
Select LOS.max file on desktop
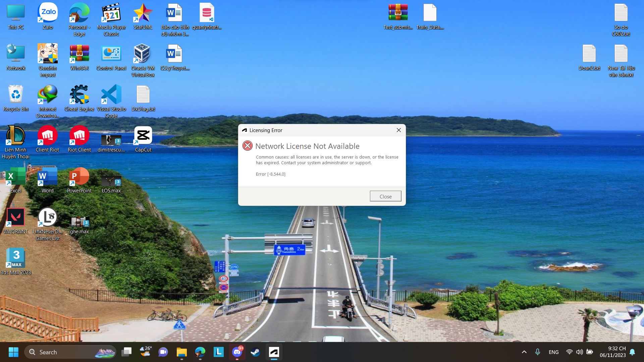tap(111, 181)
